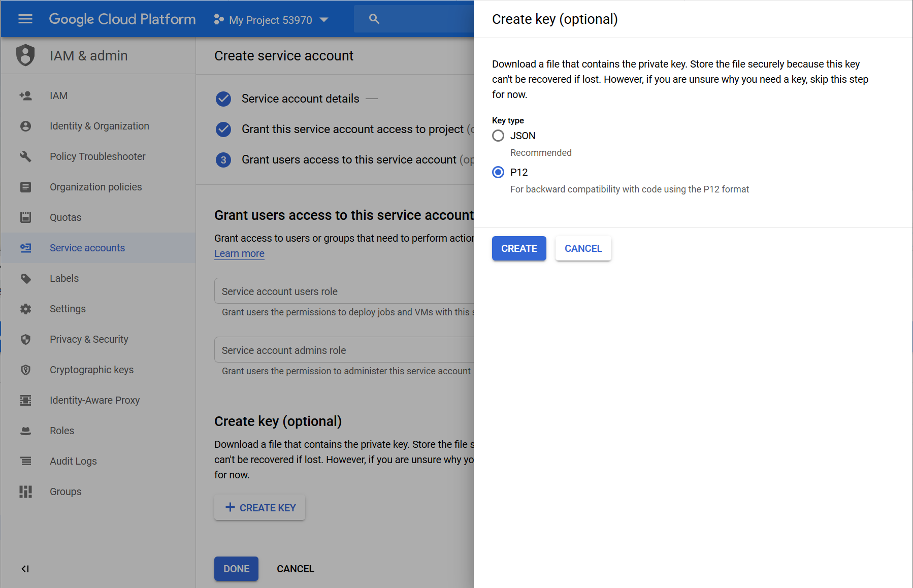Viewport: 913px width, 588px height.
Task: Click the Roles hat icon
Action: (25, 431)
